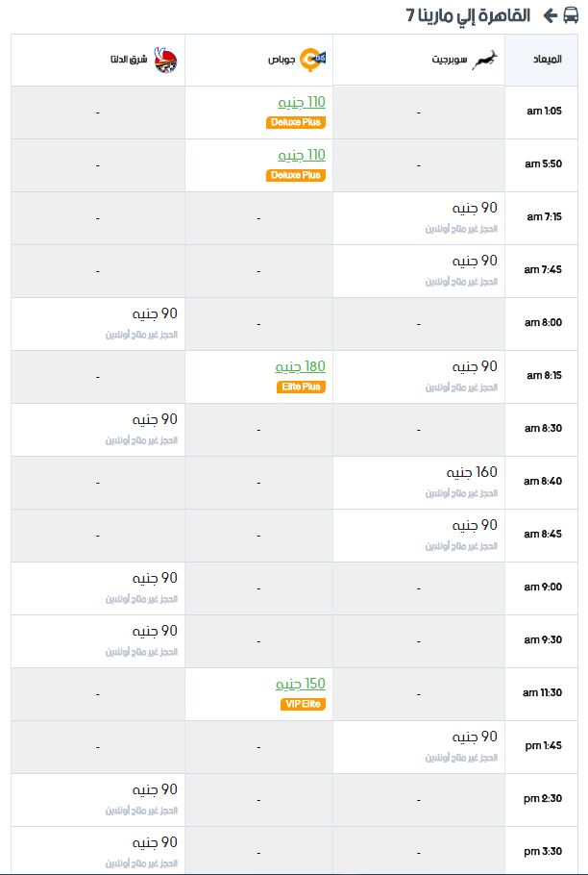Click the القاهرة إلي مارينا 7 heading
Screen dimensions: 588x875
(468, 15)
